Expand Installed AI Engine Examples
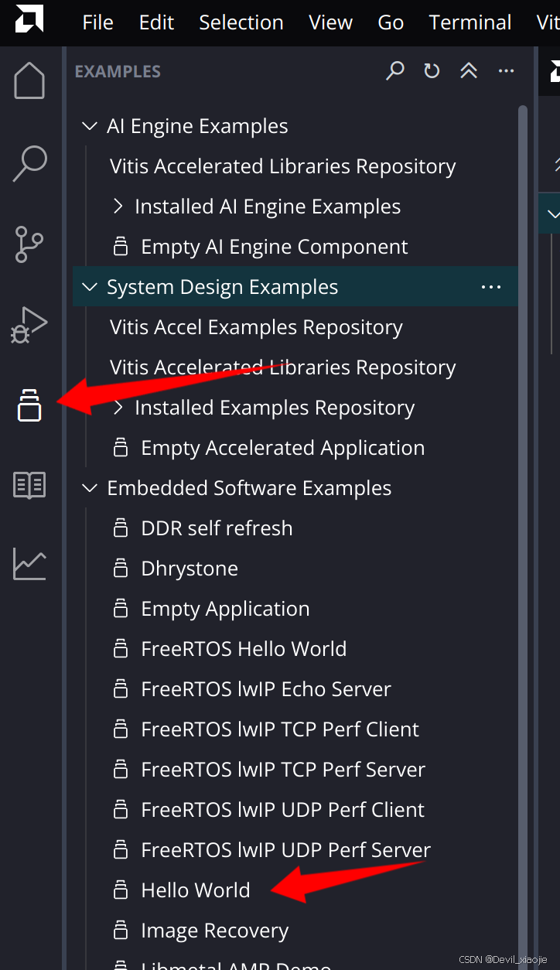The width and height of the screenshot is (560, 970). pyautogui.click(x=118, y=207)
